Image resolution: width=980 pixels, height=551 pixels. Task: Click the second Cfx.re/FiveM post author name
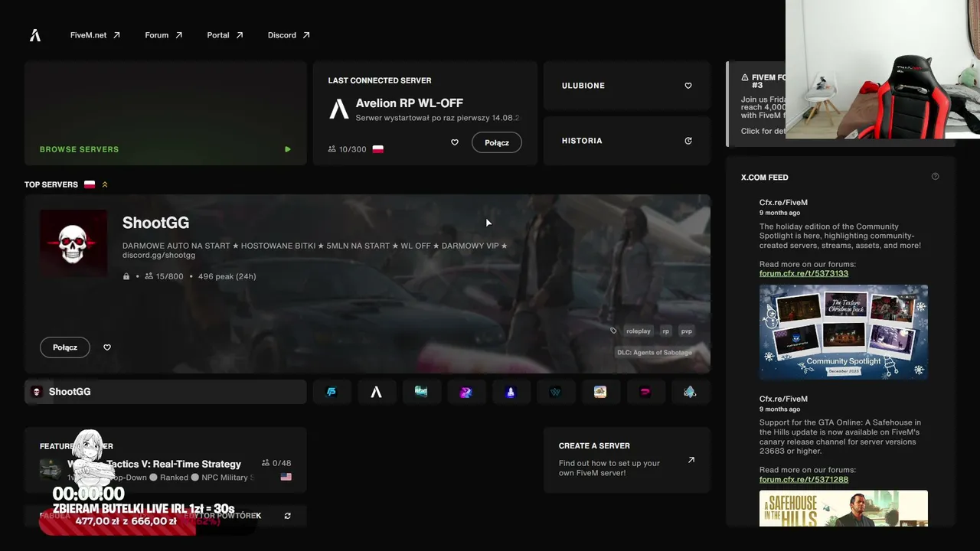tap(783, 399)
